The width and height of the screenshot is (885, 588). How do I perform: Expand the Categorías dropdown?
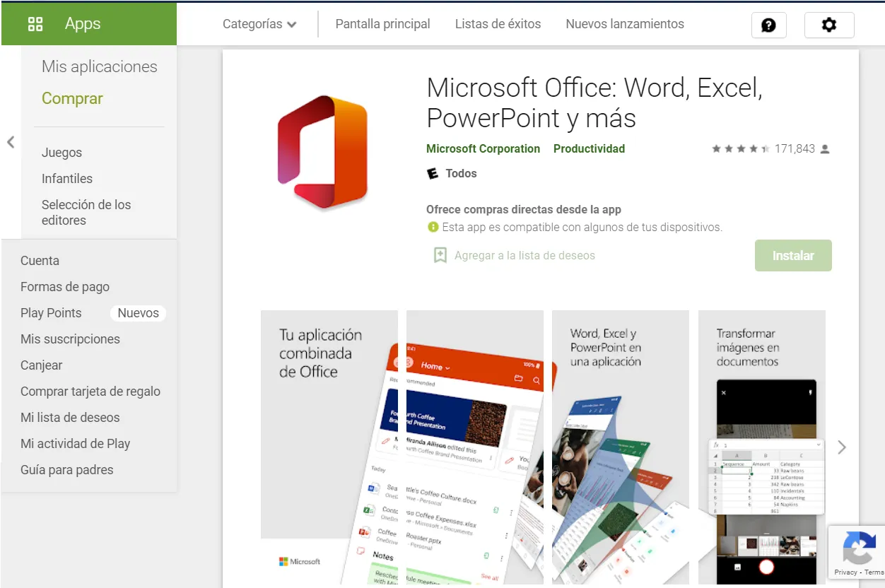pos(259,24)
